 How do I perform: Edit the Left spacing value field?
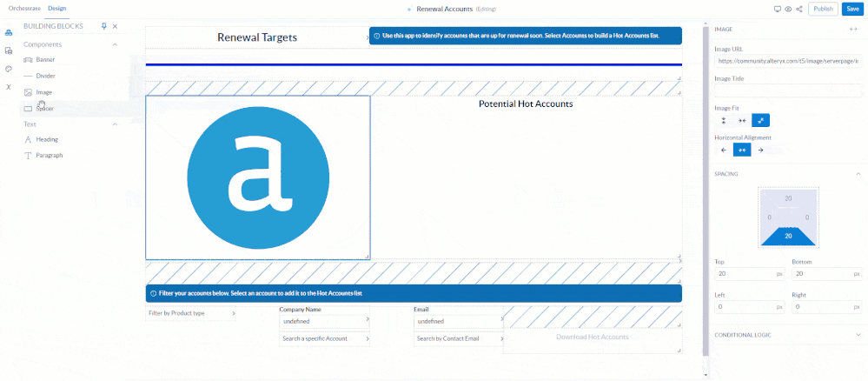point(750,307)
